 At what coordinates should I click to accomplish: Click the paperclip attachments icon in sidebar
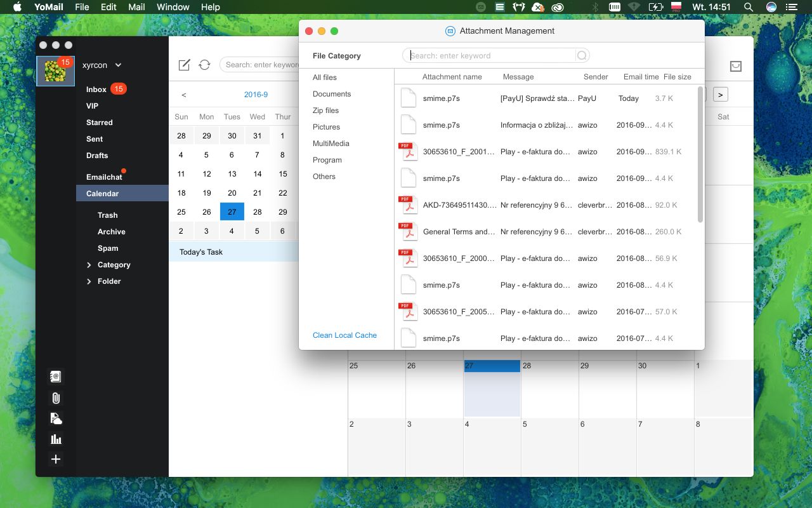point(56,398)
